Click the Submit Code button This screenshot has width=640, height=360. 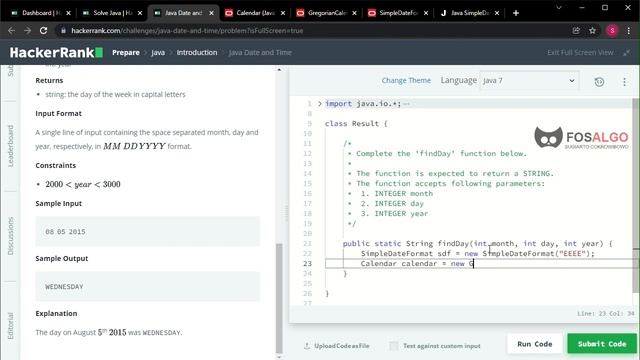(602, 344)
